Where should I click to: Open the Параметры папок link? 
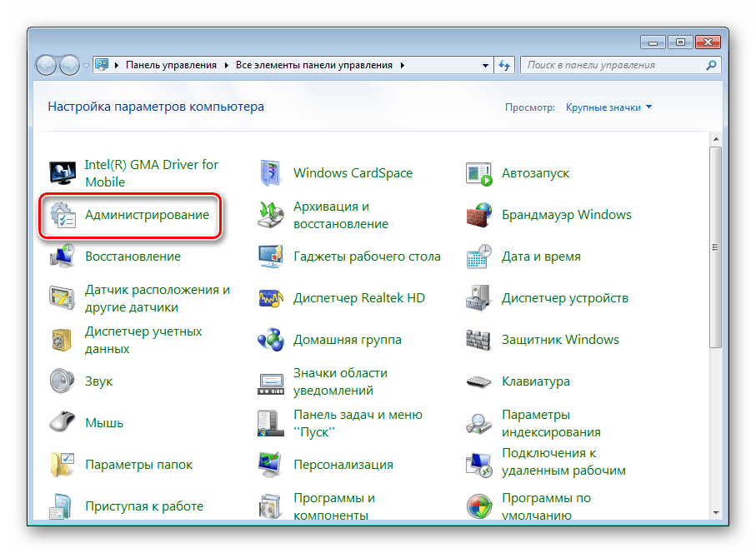click(139, 465)
